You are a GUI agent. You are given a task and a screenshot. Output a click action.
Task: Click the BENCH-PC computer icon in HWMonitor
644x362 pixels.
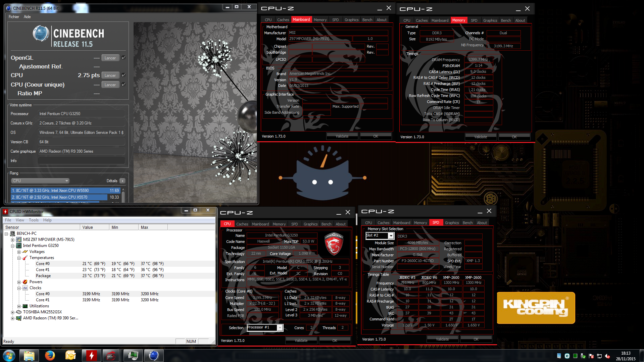point(12,234)
